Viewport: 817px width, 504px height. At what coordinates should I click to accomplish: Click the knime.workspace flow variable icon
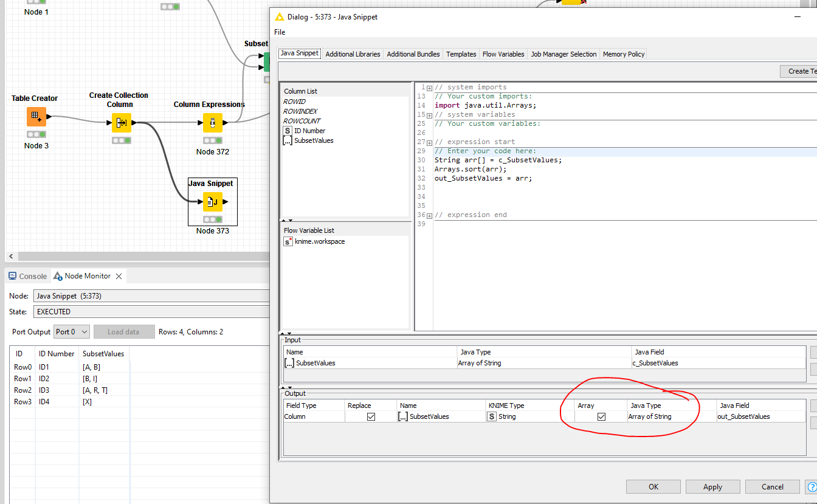click(288, 241)
